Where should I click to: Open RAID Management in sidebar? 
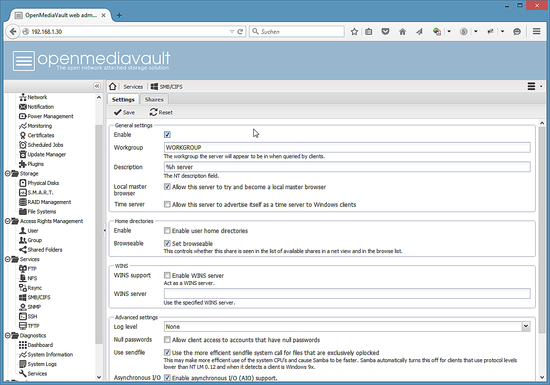[x=45, y=202]
